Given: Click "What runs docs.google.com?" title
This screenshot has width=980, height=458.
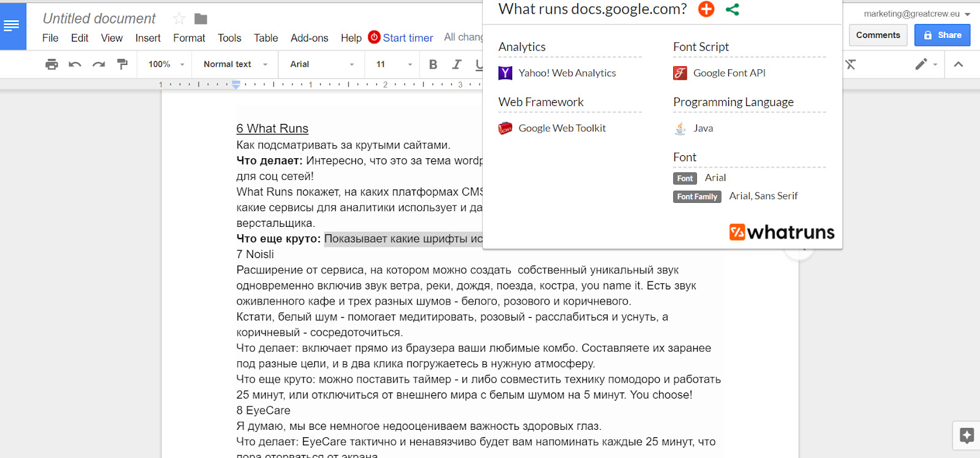Looking at the screenshot, I should (x=592, y=9).
